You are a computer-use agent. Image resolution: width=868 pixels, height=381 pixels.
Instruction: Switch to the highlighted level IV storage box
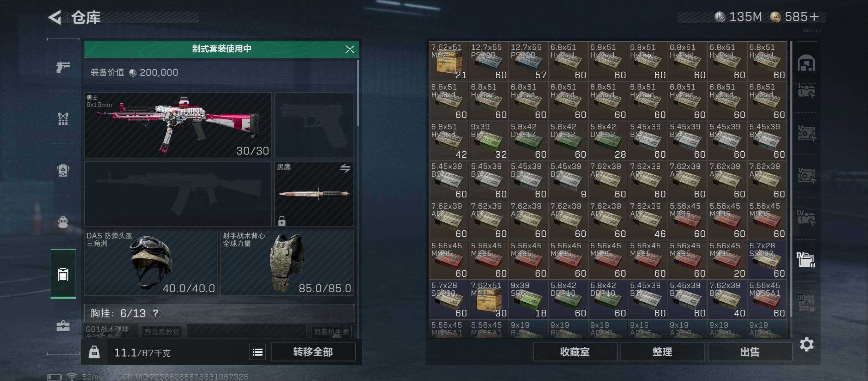click(806, 260)
